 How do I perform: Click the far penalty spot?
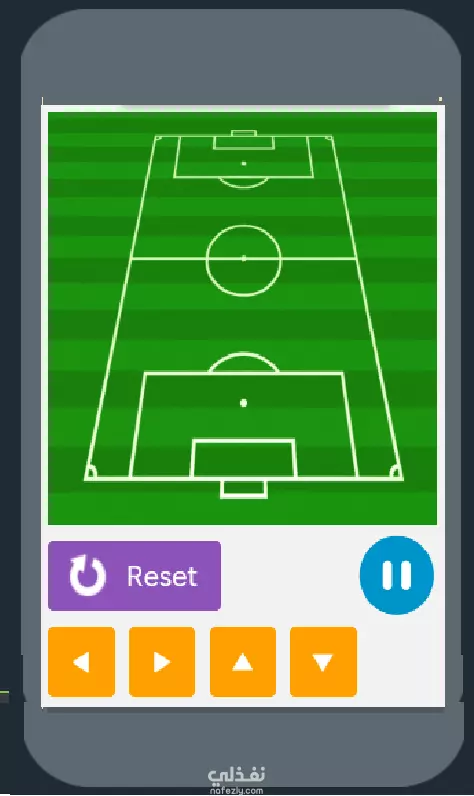(244, 163)
